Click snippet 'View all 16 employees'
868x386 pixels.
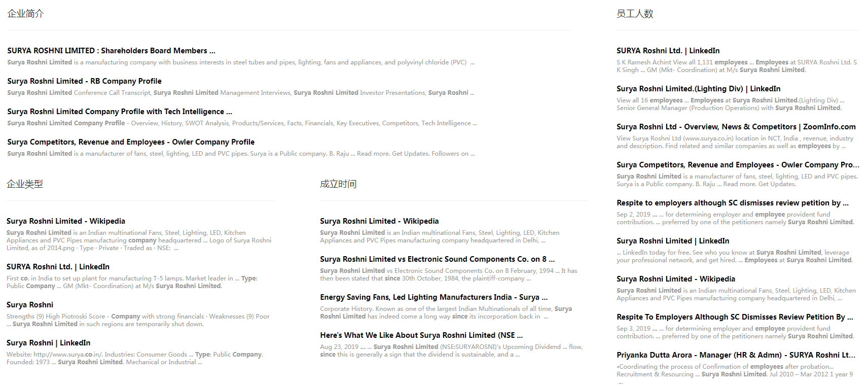730,104
